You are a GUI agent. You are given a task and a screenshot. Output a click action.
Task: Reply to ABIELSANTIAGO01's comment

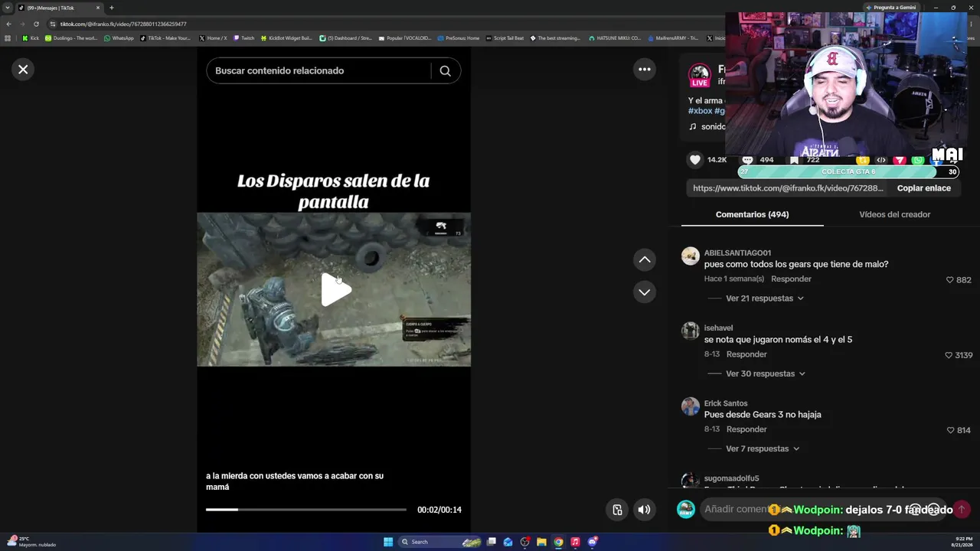[791, 279]
